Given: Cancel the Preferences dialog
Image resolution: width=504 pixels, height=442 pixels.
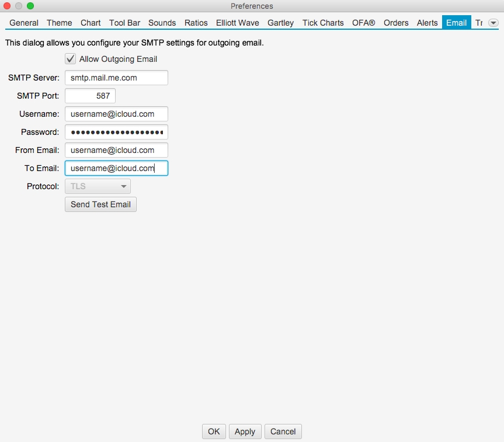Looking at the screenshot, I should click(283, 431).
